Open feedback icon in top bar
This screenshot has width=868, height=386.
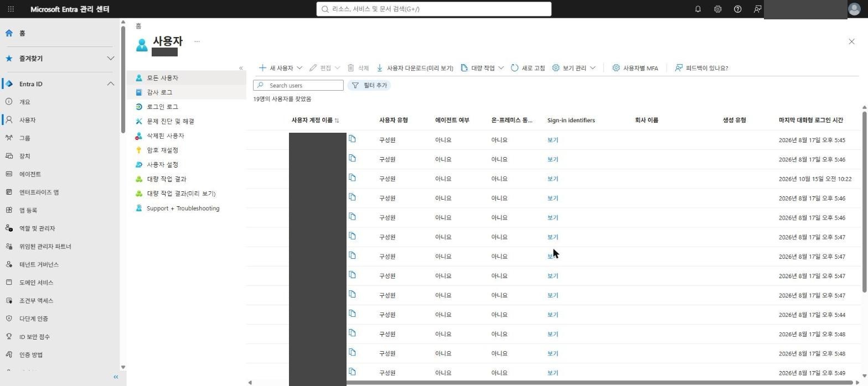pos(757,9)
